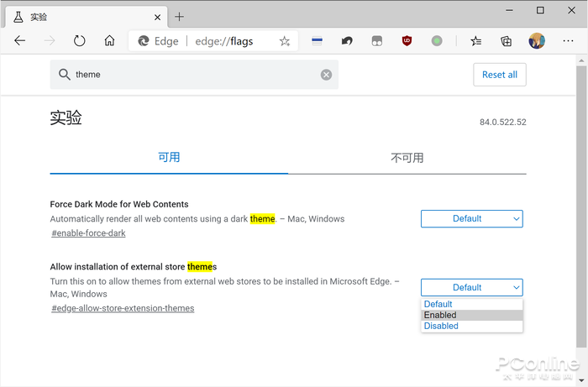Viewport: 588px width, 387px height.
Task: Open external store themes Default dropdown
Action: click(x=472, y=287)
